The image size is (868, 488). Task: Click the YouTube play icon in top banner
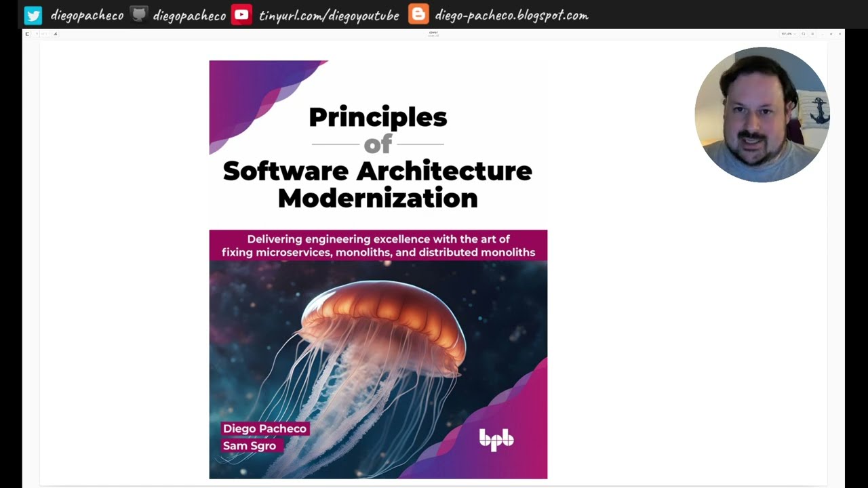(241, 15)
